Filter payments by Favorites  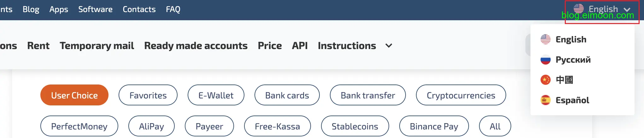pyautogui.click(x=148, y=95)
